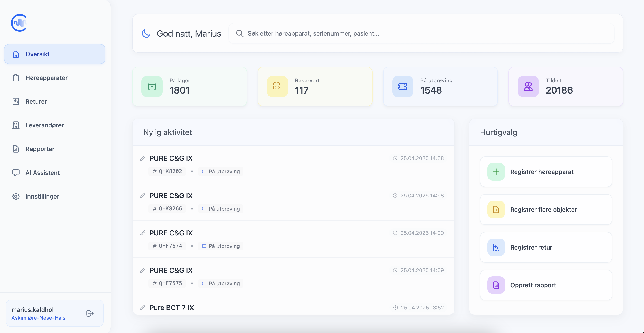Select serial number tag QHF7574
Screen dimensions: 644x333
(x=167, y=246)
